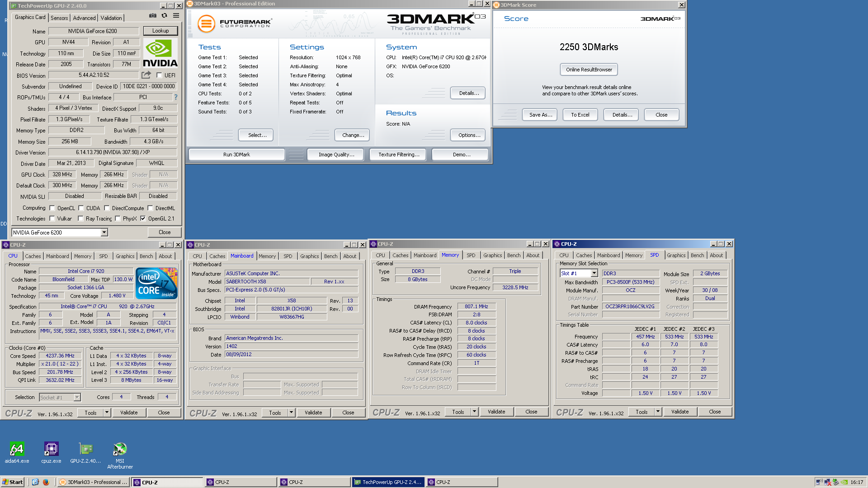Viewport: 868px width, 488px height.
Task: Toggle the DirectCompute checkbox
Action: pos(107,208)
